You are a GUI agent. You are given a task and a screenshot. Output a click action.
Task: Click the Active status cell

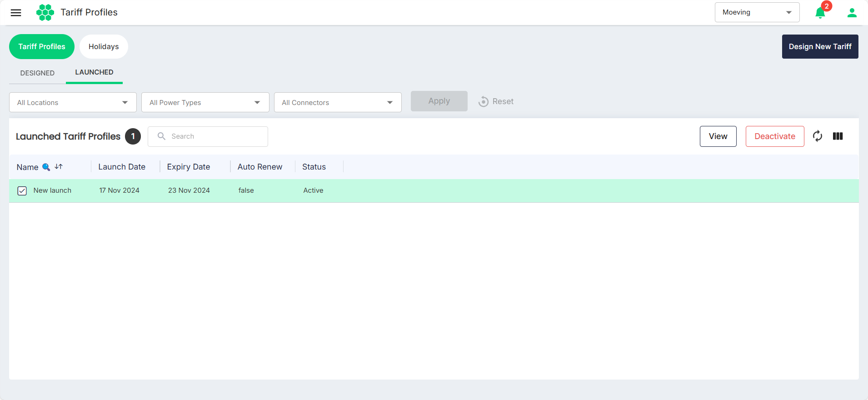[x=313, y=190]
